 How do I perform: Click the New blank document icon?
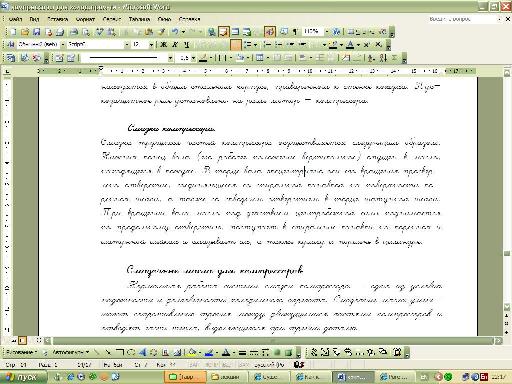(13, 32)
